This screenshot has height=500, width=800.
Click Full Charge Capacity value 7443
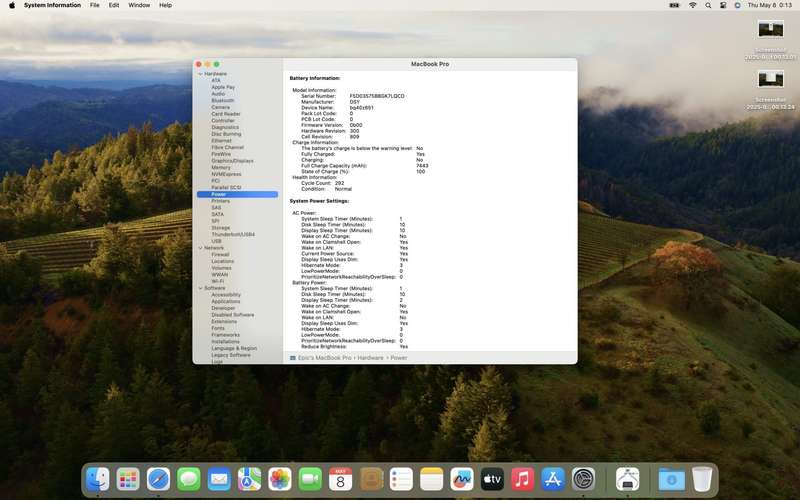tap(422, 166)
